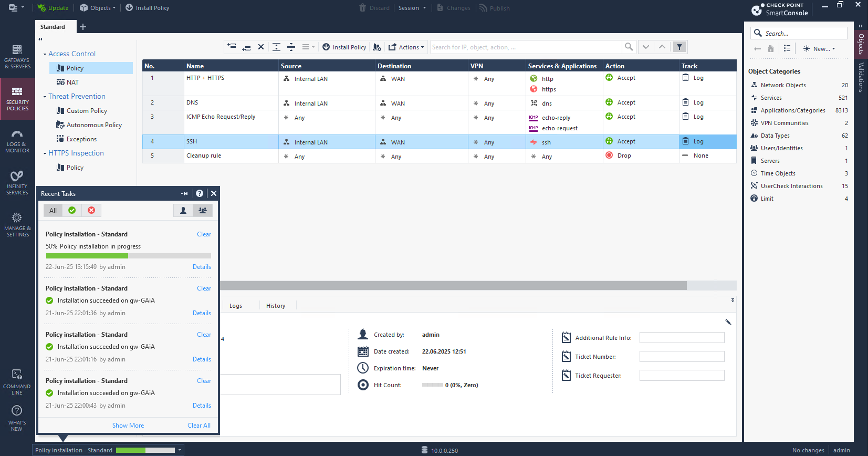
Task: Open Gateways & Servers view
Action: coord(17,57)
